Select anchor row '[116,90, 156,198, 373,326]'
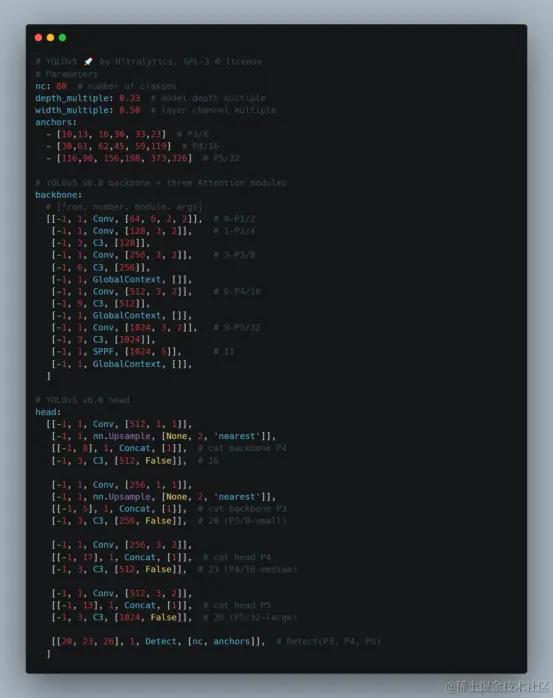Image resolution: width=554 pixels, height=698 pixels. [x=142, y=158]
